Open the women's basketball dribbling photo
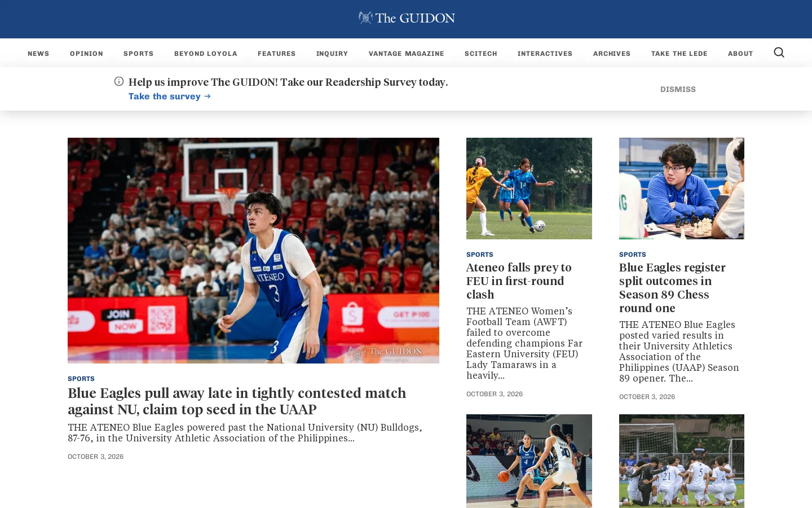 pyautogui.click(x=529, y=461)
